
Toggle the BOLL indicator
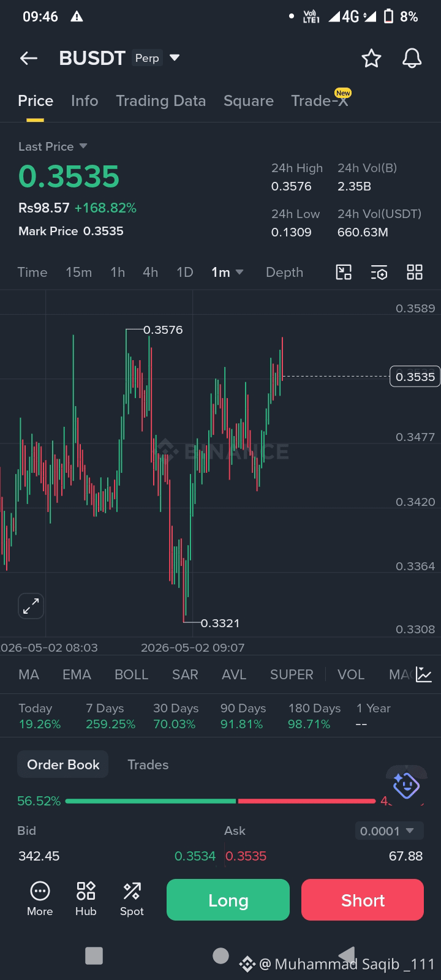[x=132, y=674]
